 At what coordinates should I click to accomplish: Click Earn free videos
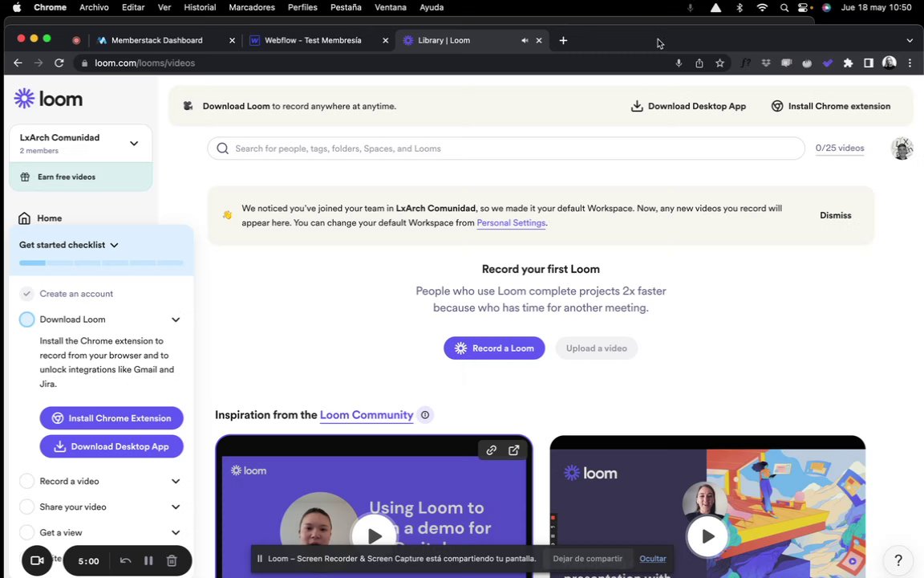click(81, 177)
